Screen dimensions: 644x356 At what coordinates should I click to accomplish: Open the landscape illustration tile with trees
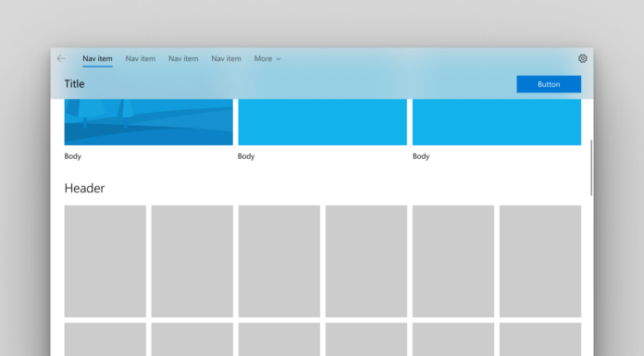tap(149, 122)
